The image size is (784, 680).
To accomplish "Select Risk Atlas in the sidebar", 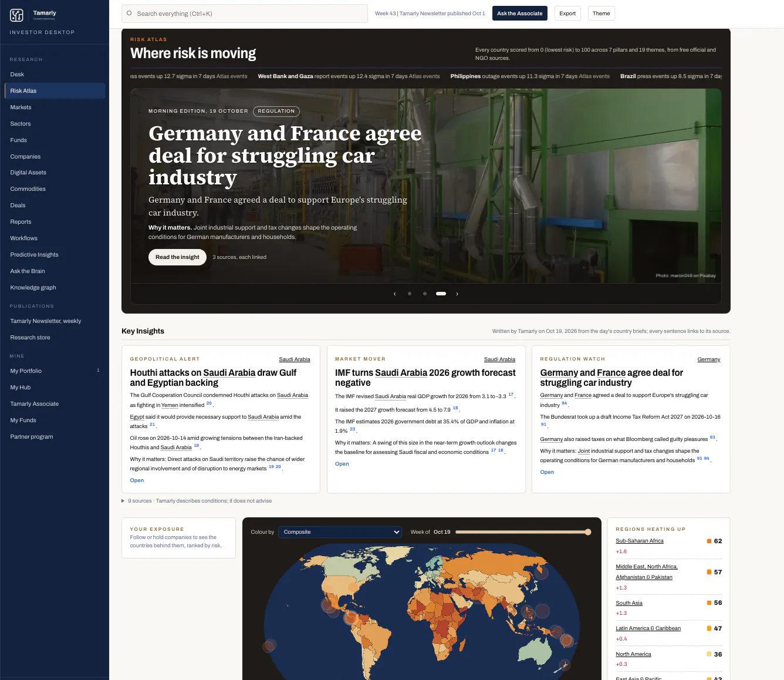I will click(x=55, y=91).
